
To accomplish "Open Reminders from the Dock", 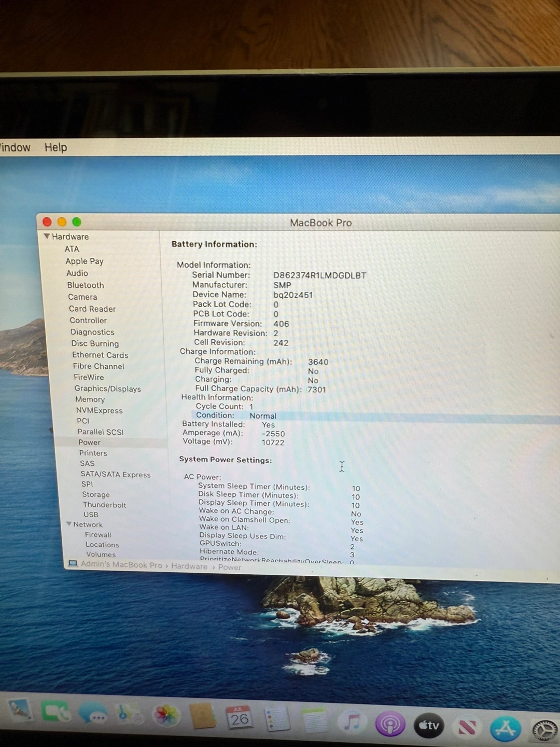I will (277, 719).
